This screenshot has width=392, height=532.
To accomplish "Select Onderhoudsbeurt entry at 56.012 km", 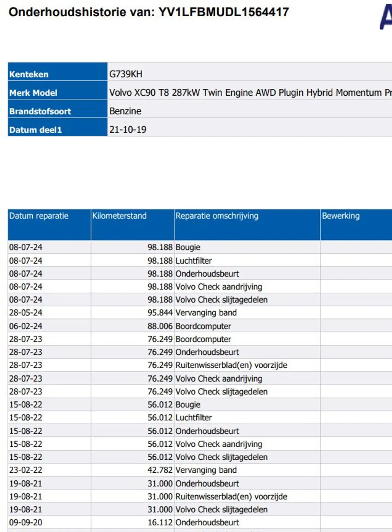I will point(207,431).
